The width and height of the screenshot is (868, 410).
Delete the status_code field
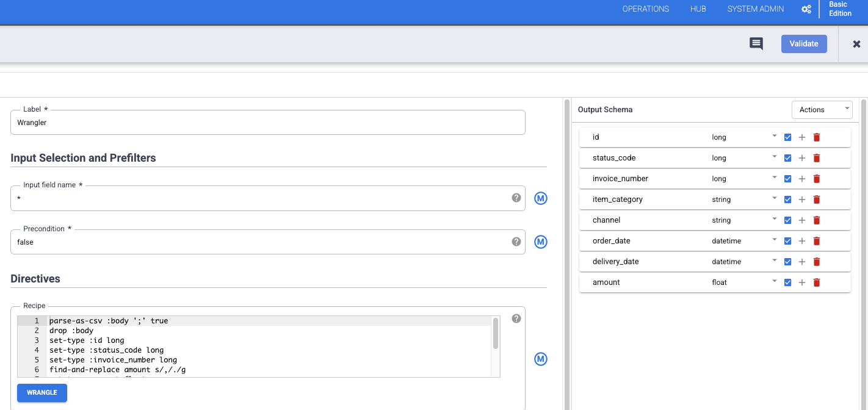coord(817,158)
